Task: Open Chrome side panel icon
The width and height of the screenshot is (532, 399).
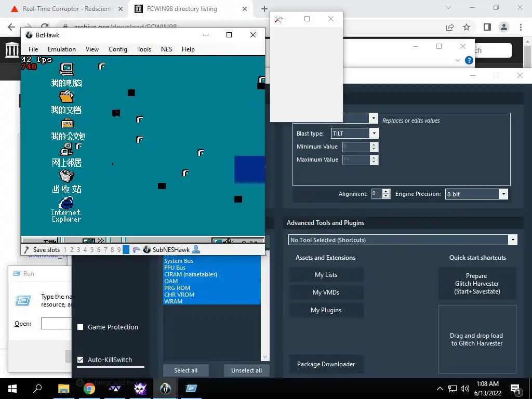Action: click(487, 27)
